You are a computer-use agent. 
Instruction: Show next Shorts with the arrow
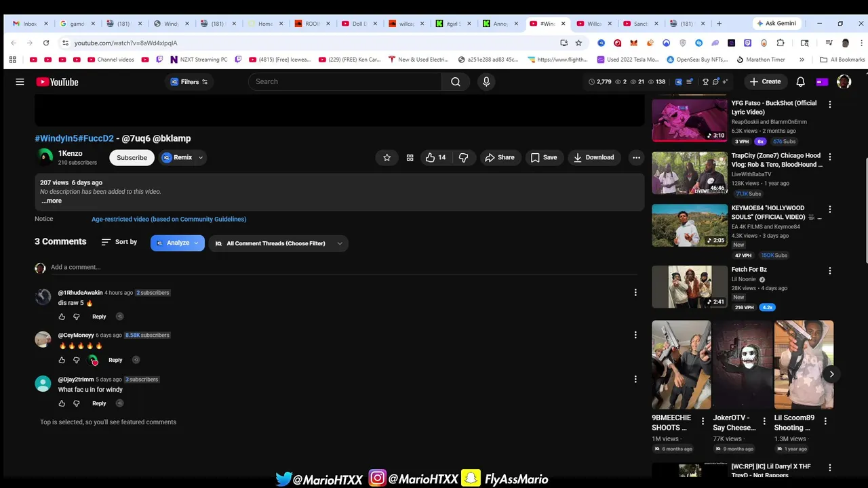pos(831,374)
